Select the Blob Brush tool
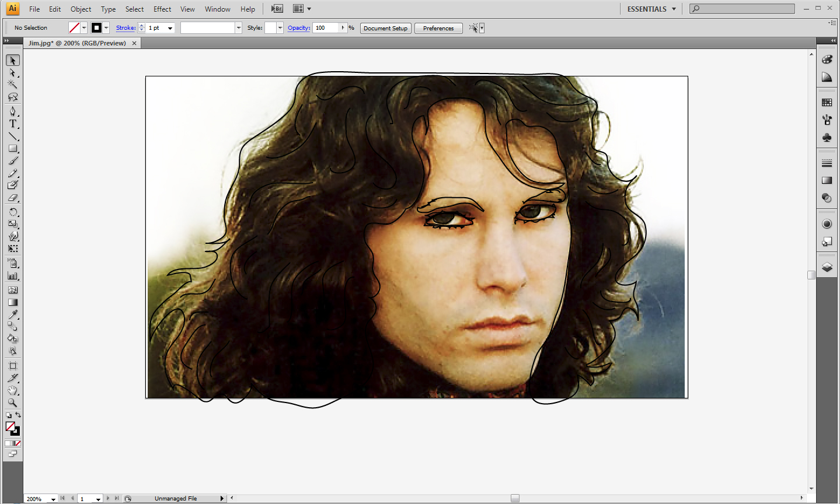The width and height of the screenshot is (840, 504). 13,185
